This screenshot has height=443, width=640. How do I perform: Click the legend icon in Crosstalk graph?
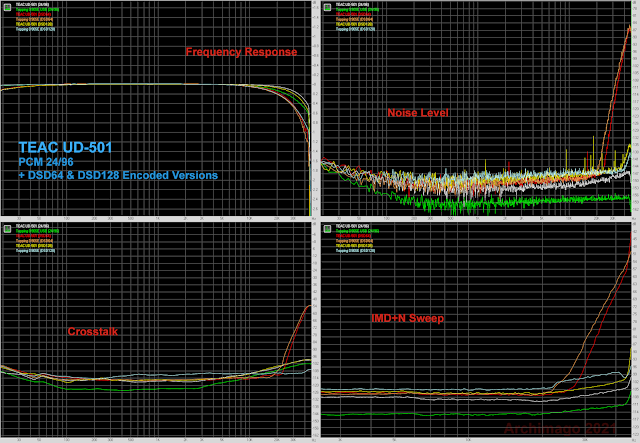click(x=7, y=229)
